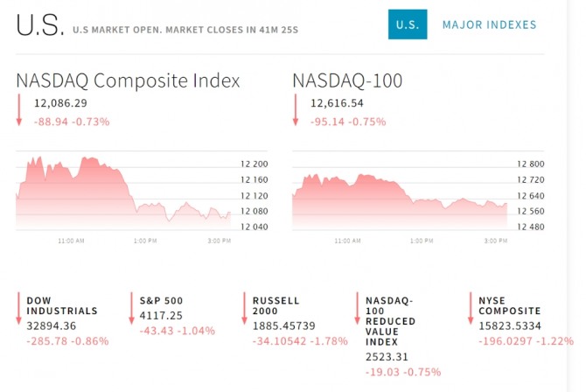The image size is (586, 392).
Task: Click the red down arrow beside NASDAQ-100
Action: (x=296, y=110)
